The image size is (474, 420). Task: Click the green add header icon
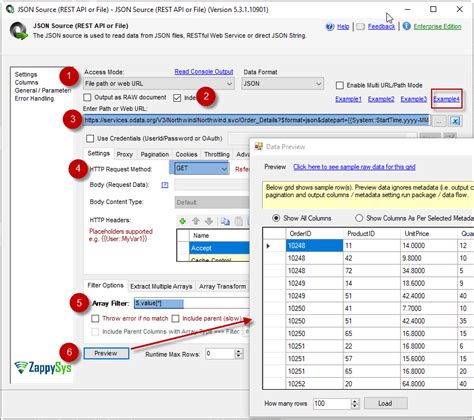[182, 221]
